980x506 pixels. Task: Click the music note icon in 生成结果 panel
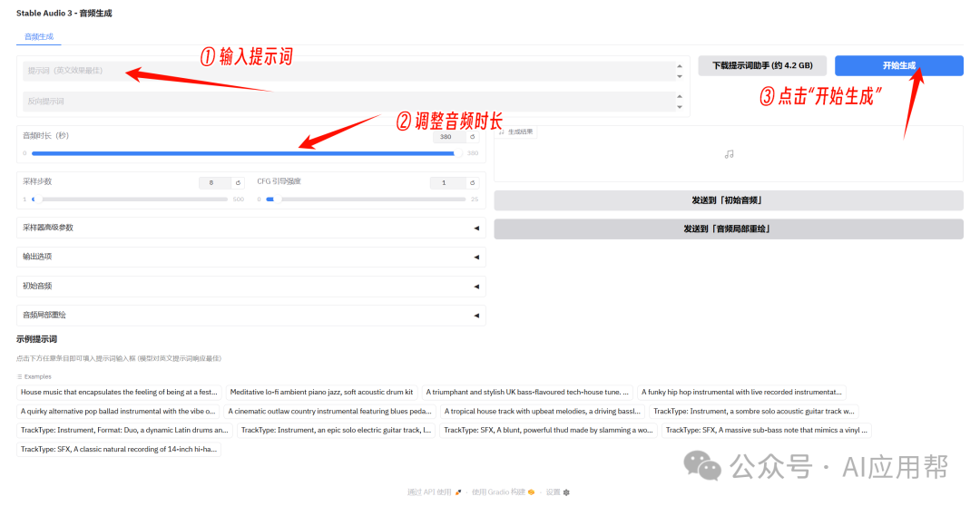tap(729, 154)
